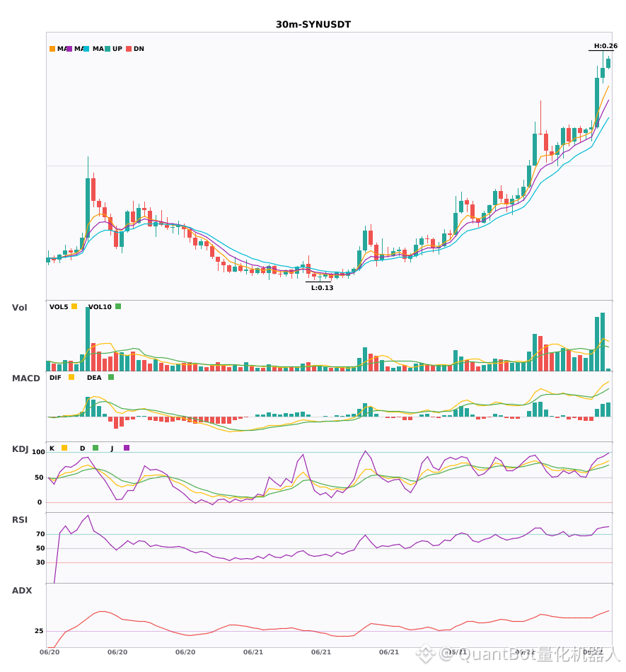626x672 pixels.
Task: Click the tallest green bar in Vol panel
Action: (x=88, y=339)
